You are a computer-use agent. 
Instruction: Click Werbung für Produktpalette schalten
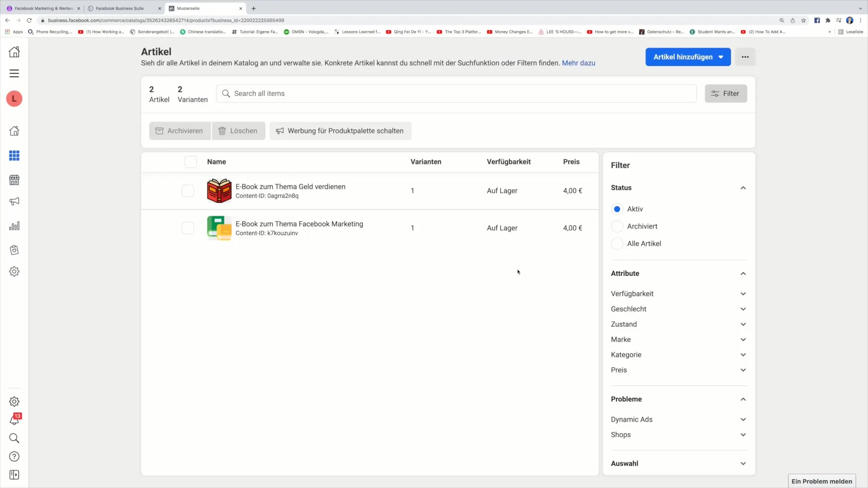(x=340, y=131)
